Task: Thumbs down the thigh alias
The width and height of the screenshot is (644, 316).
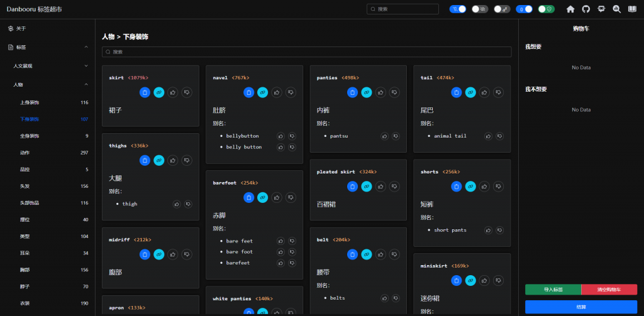Action: tap(188, 204)
